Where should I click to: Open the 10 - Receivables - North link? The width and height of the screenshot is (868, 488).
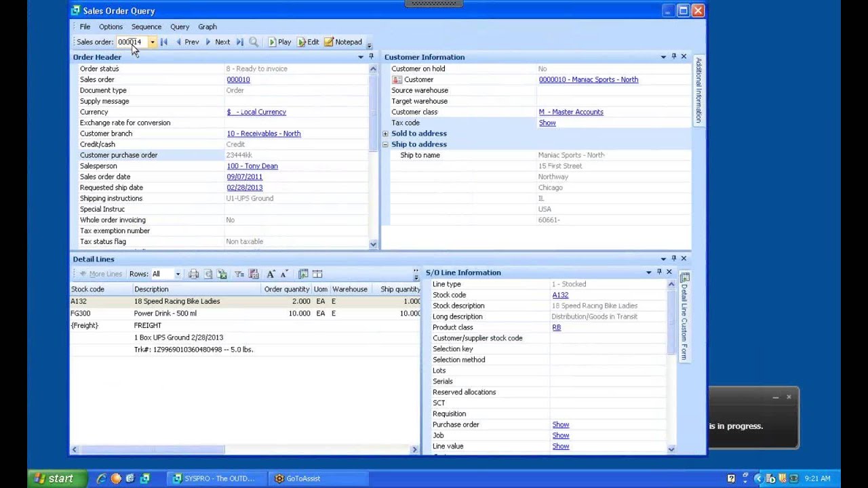[x=264, y=134]
